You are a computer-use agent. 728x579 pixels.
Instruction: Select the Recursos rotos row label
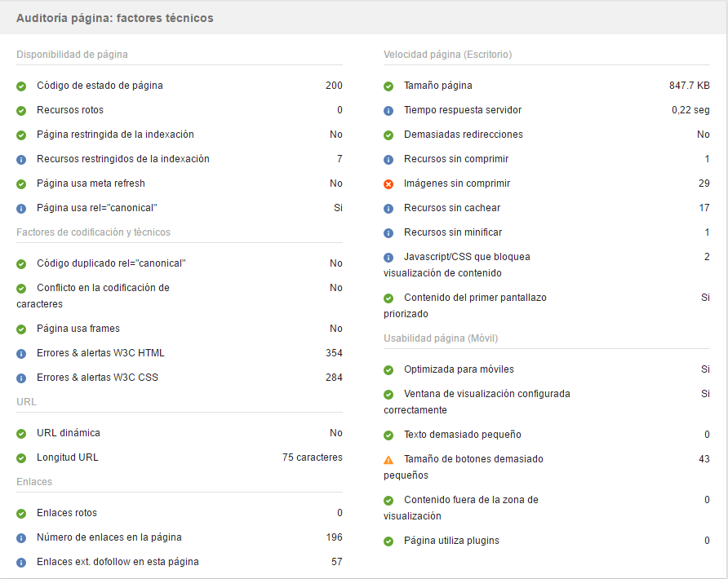click(70, 110)
